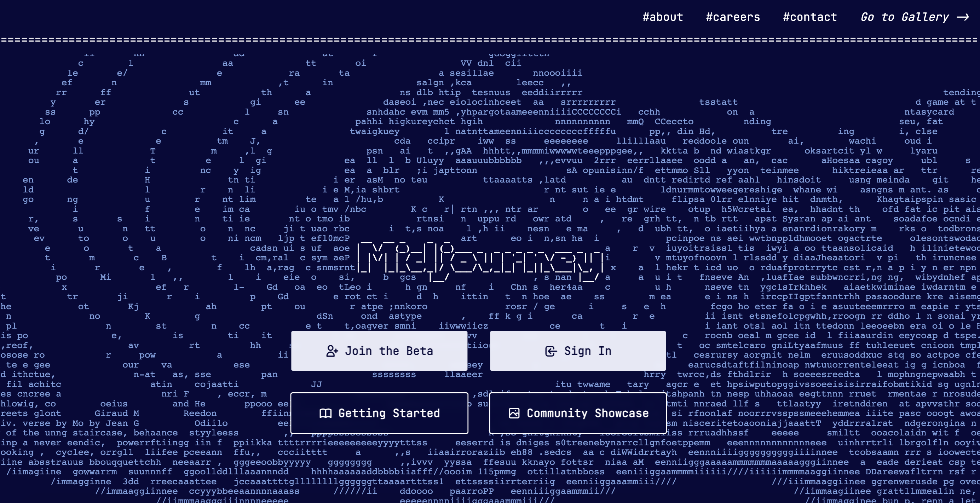Open the Getting Started guide
Viewport: 980px width, 503px height.
coord(379,413)
